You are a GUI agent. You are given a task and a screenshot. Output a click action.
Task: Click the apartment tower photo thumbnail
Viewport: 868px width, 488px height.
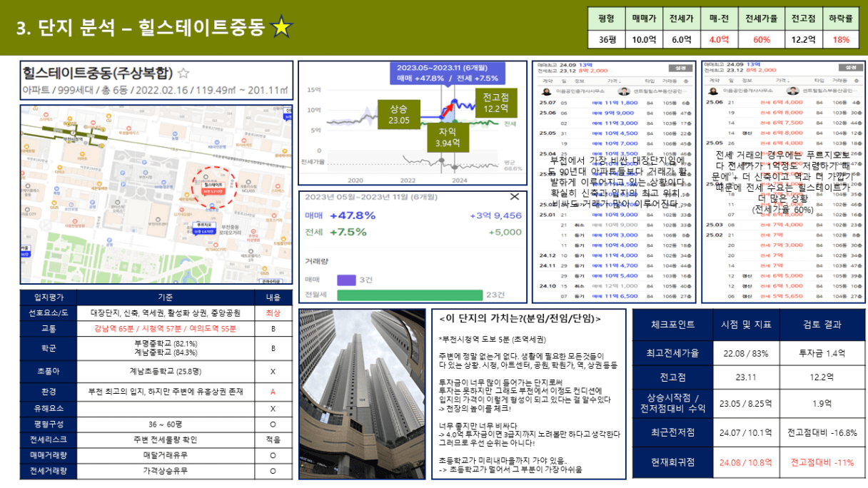[x=361, y=394]
